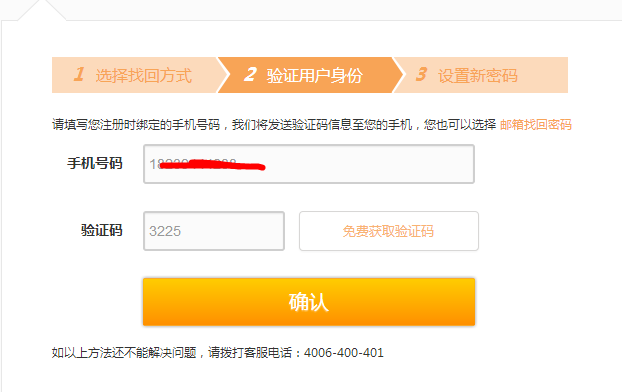Focus the 验证码 input field showing 3225

[x=214, y=231]
